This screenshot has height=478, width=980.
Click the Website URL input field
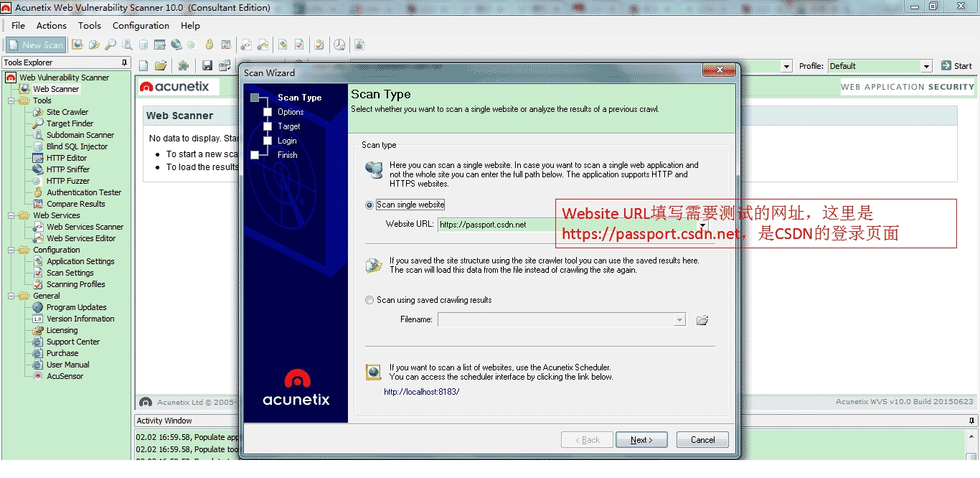tap(567, 225)
